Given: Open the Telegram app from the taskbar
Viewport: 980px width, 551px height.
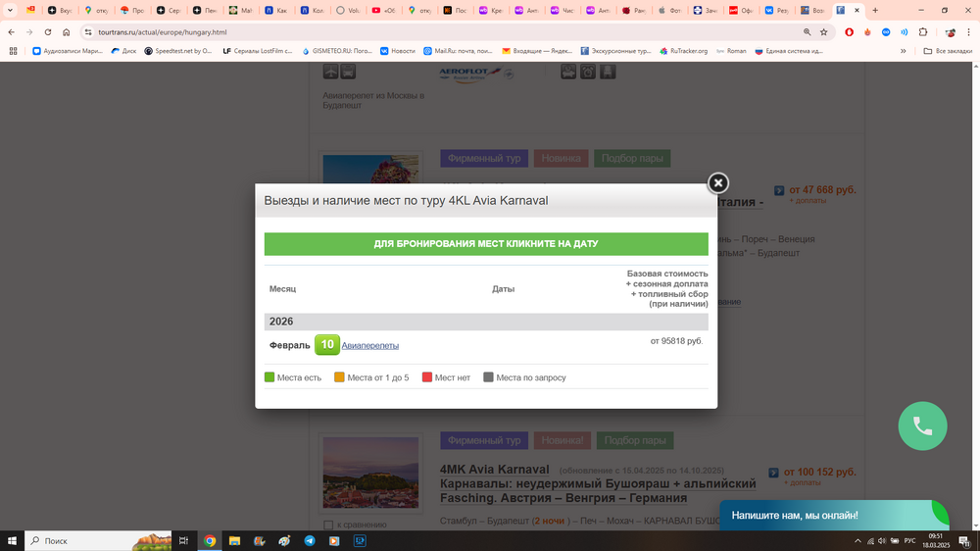Looking at the screenshot, I should click(310, 540).
